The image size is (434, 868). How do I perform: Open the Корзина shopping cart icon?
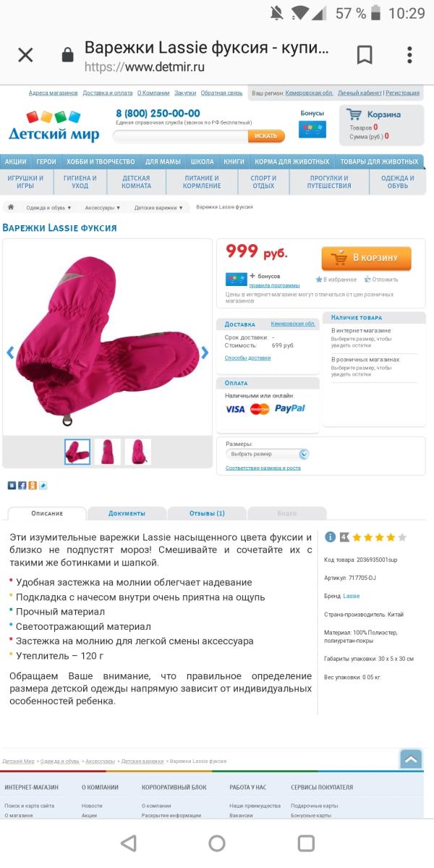354,114
